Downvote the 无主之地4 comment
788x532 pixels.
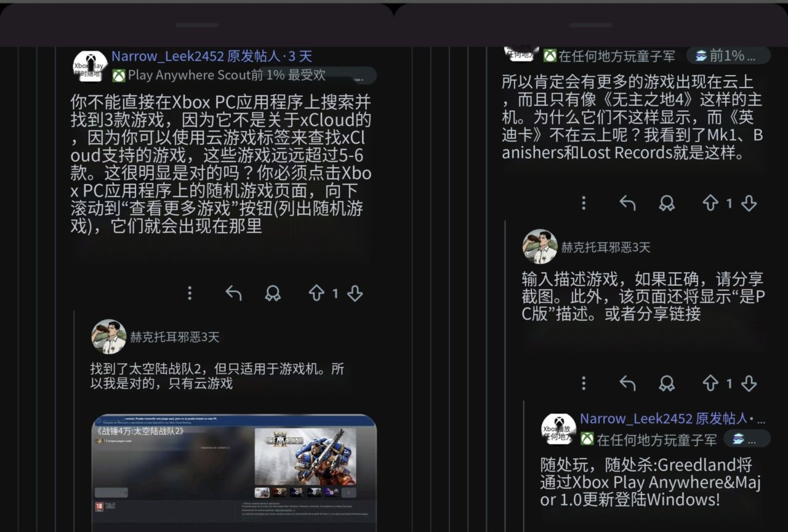coord(749,203)
